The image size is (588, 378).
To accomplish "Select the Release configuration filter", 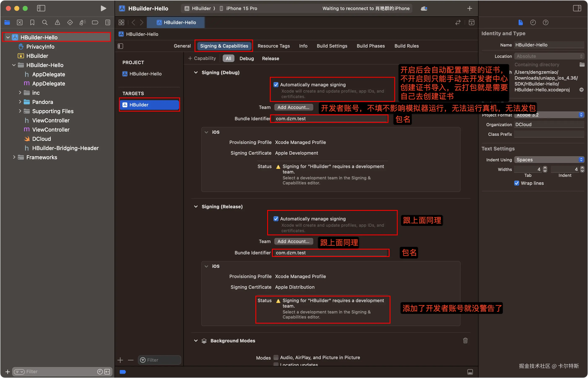I will click(271, 58).
